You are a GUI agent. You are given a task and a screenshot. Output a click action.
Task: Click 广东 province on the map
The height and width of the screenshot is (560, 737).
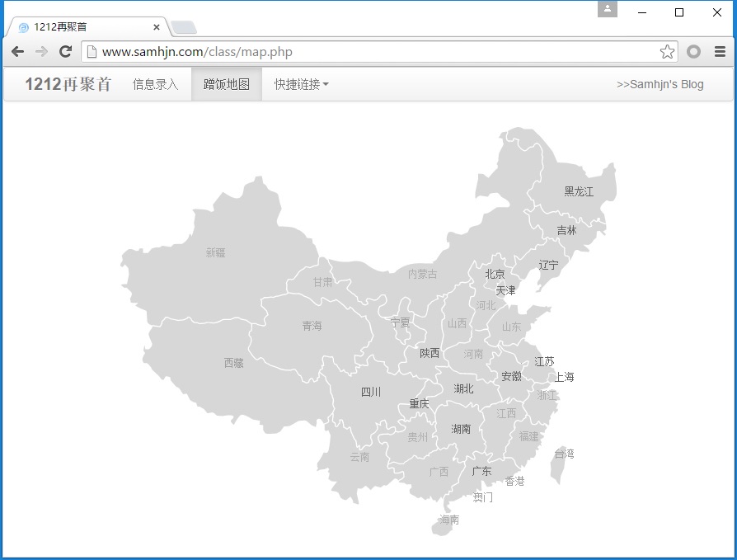click(481, 472)
